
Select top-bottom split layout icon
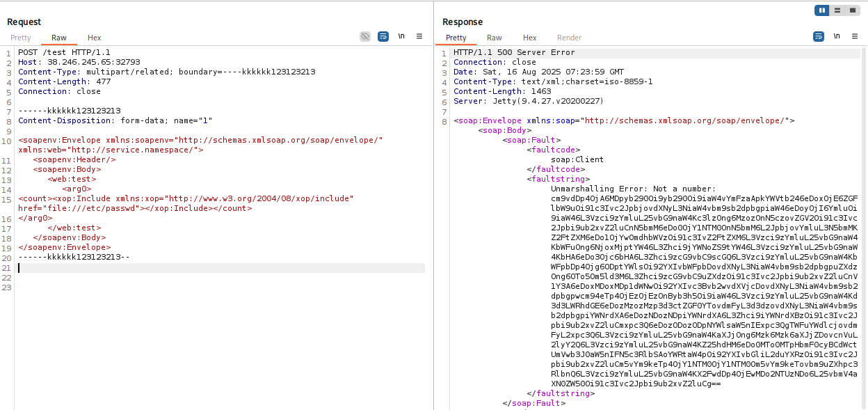(837, 10)
